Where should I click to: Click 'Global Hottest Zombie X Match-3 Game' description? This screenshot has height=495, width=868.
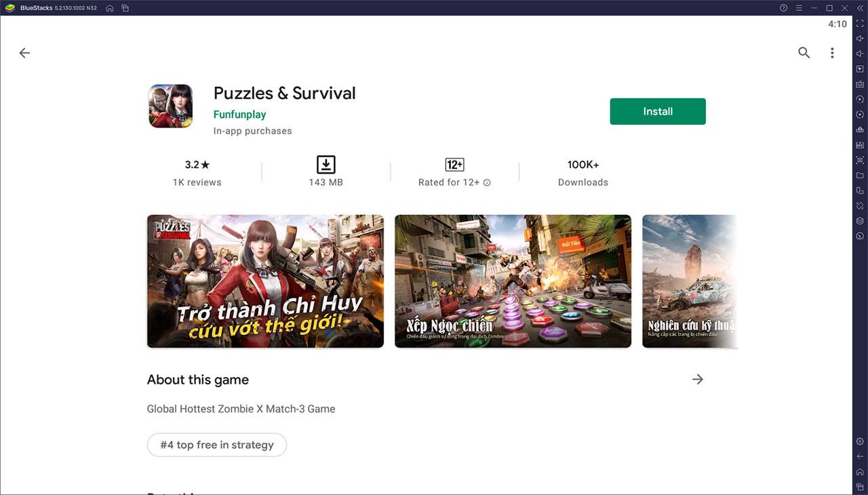241,409
